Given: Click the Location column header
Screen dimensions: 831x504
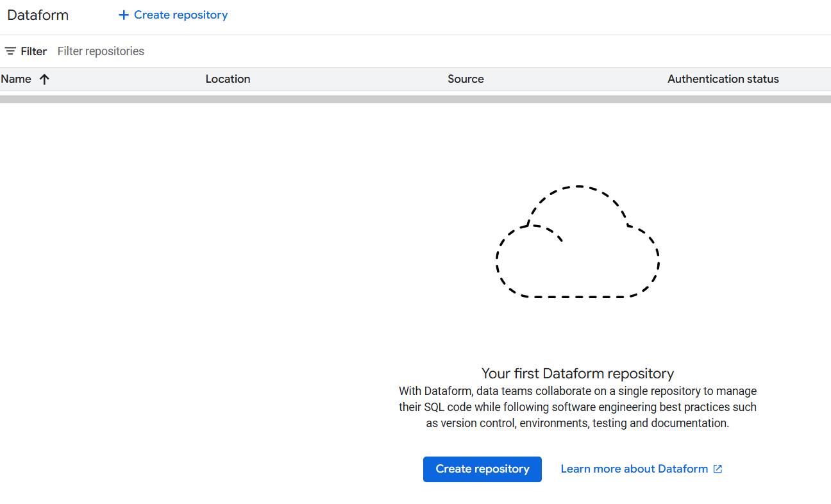Looking at the screenshot, I should click(x=228, y=79).
